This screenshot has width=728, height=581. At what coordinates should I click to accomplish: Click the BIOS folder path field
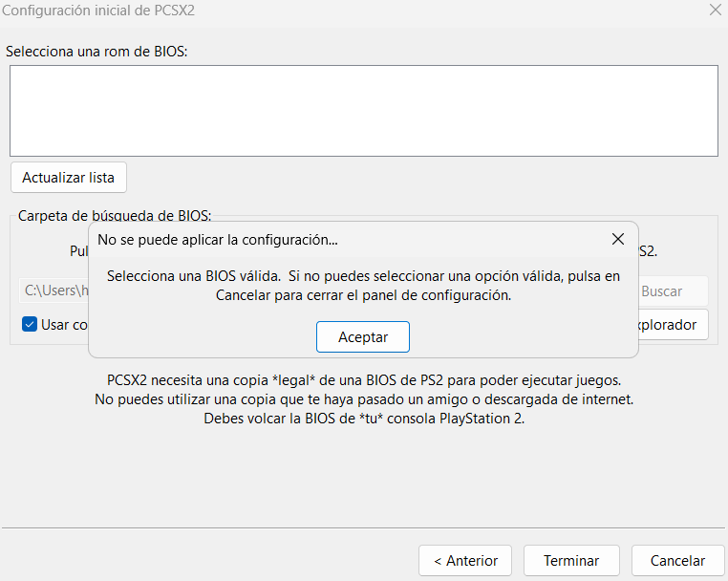point(54,290)
